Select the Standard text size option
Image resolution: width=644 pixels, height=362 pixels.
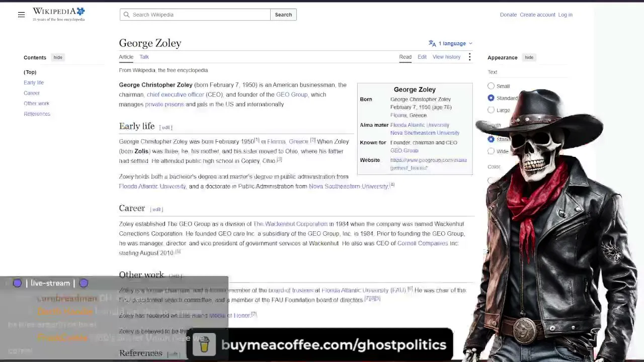click(491, 98)
